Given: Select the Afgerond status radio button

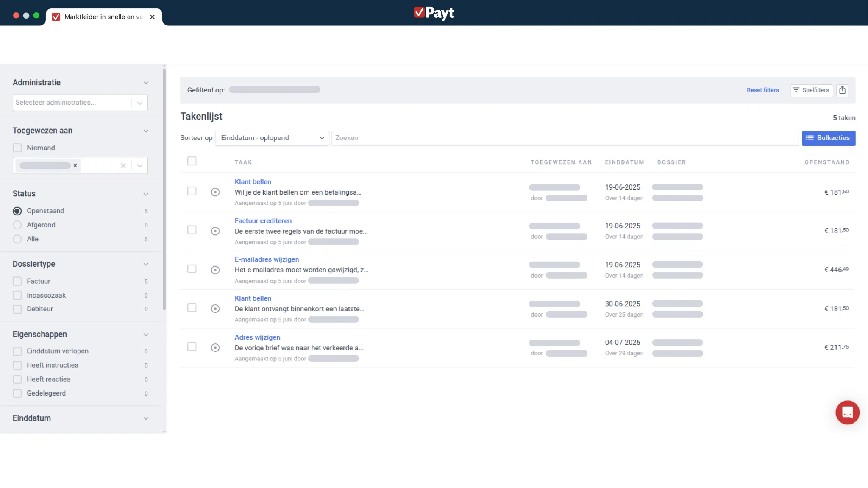Looking at the screenshot, I should point(17,225).
